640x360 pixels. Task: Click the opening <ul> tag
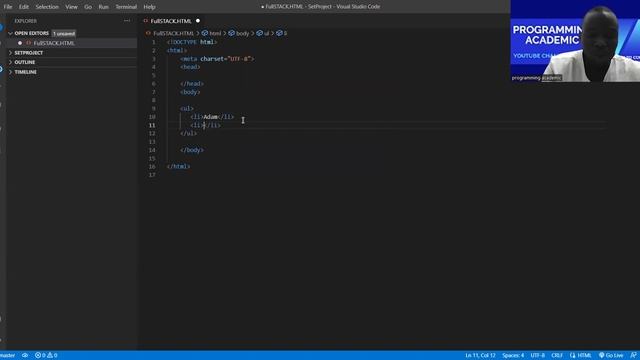point(187,109)
